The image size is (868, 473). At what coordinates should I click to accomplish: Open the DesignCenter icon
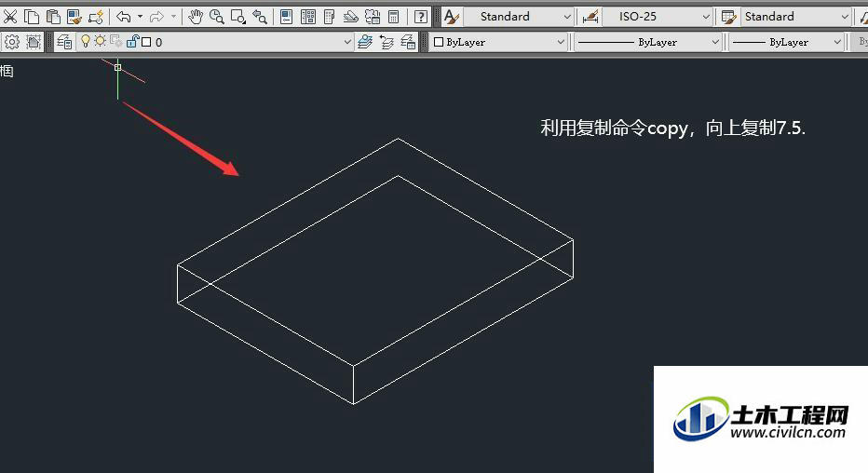307,17
